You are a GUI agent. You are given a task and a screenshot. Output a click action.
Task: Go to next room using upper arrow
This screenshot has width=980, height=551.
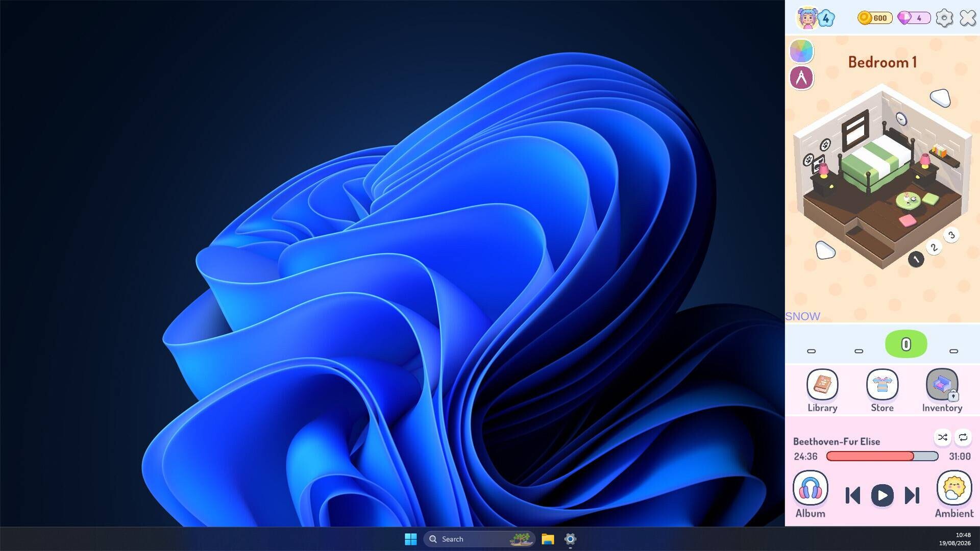940,97
